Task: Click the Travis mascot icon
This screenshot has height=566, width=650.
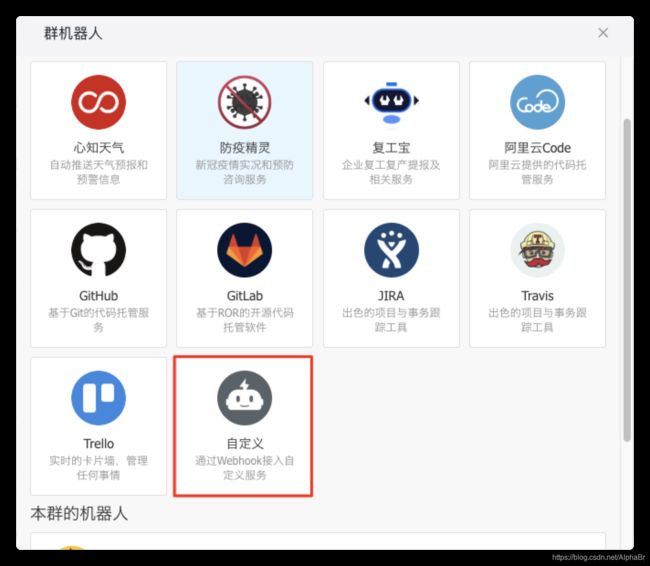Action: point(537,250)
